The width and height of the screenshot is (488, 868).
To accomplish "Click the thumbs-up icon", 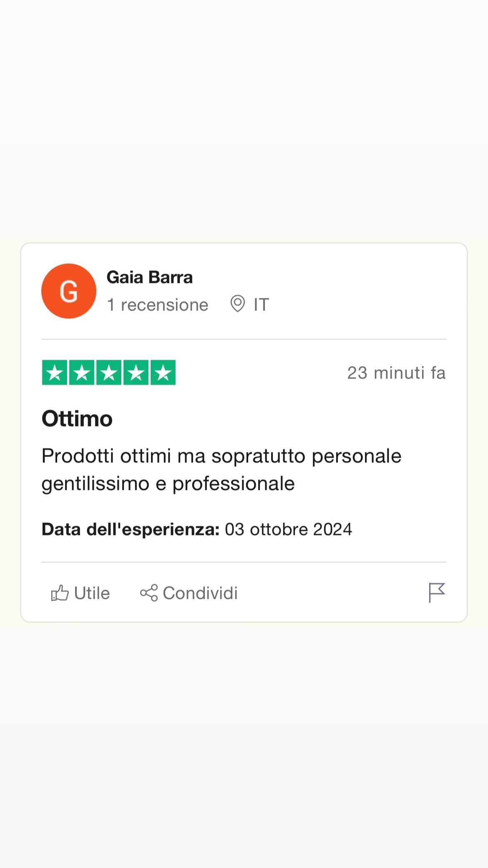I will click(x=60, y=593).
